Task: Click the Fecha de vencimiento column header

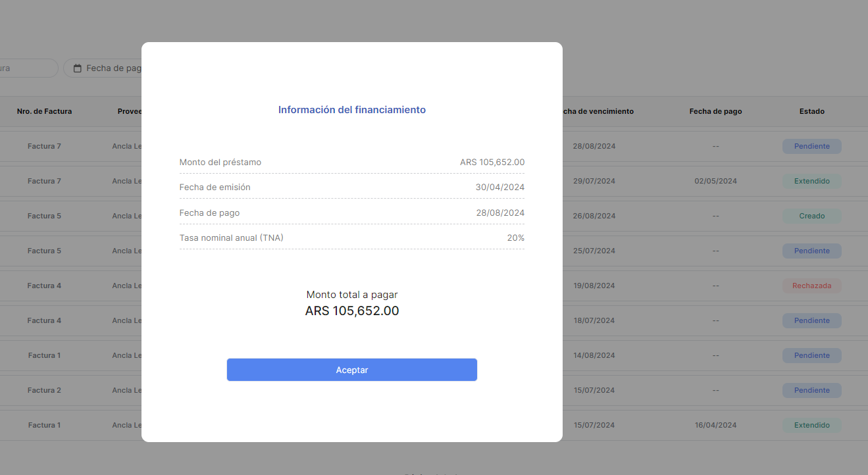Action: tap(596, 111)
